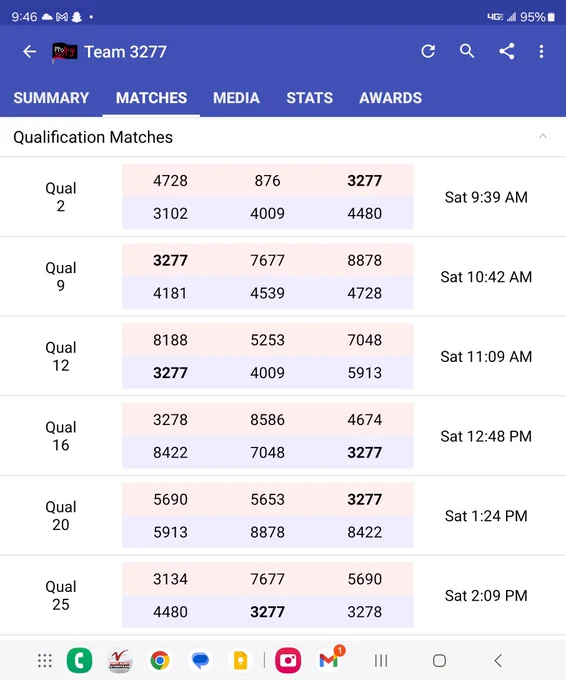566x680 pixels.
Task: Tap the back arrow icon
Action: (x=29, y=52)
